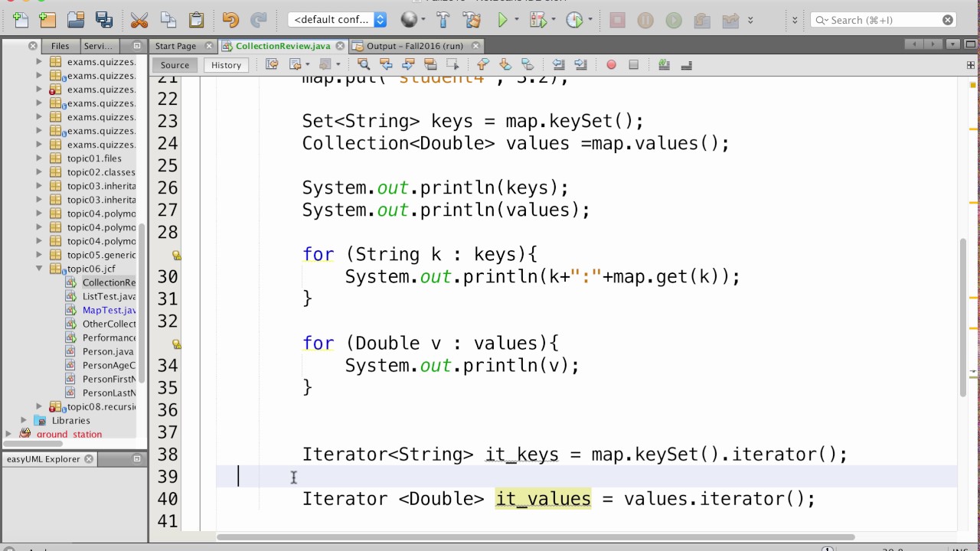Viewport: 980px width, 551px height.
Task: Click the Comment code icon
Action: (664, 65)
